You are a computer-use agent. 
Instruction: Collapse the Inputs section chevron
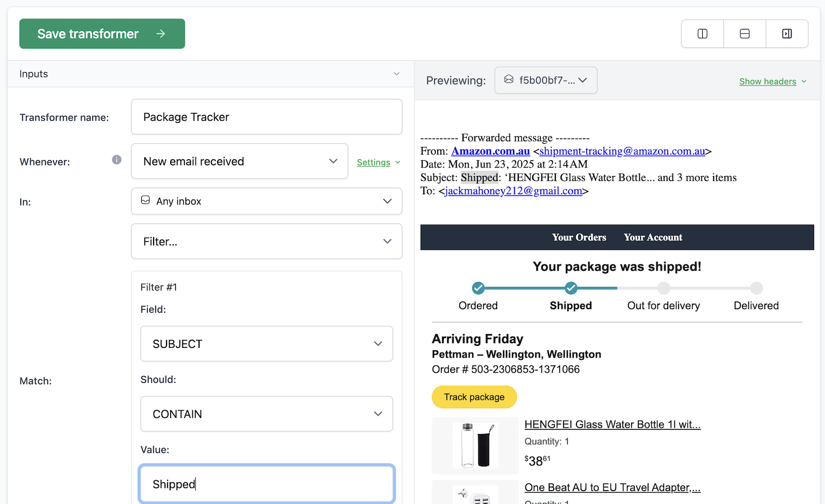(x=397, y=74)
